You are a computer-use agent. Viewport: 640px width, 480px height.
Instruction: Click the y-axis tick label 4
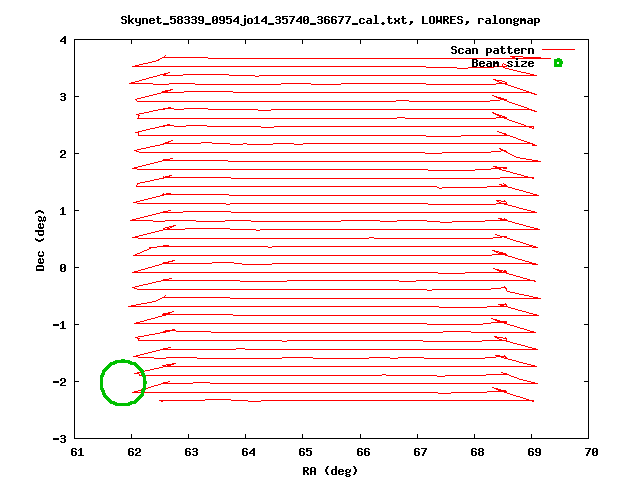63,40
